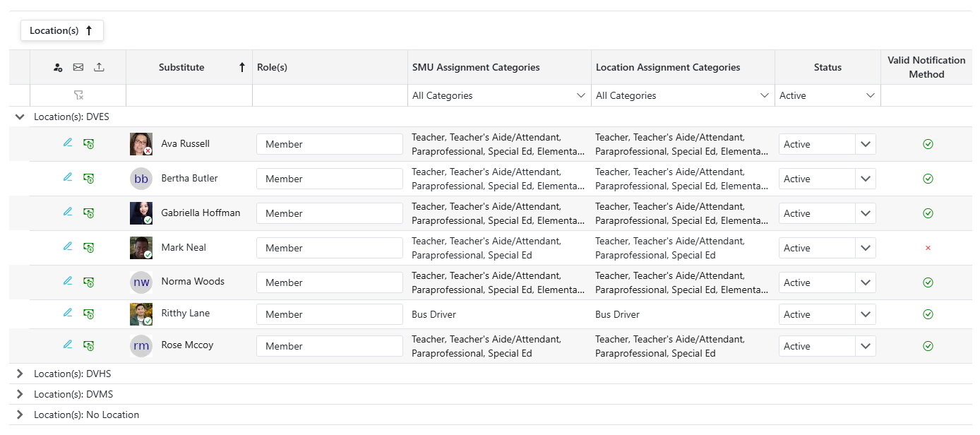
Task: Expand the Location(s): DVMS group
Action: click(20, 394)
